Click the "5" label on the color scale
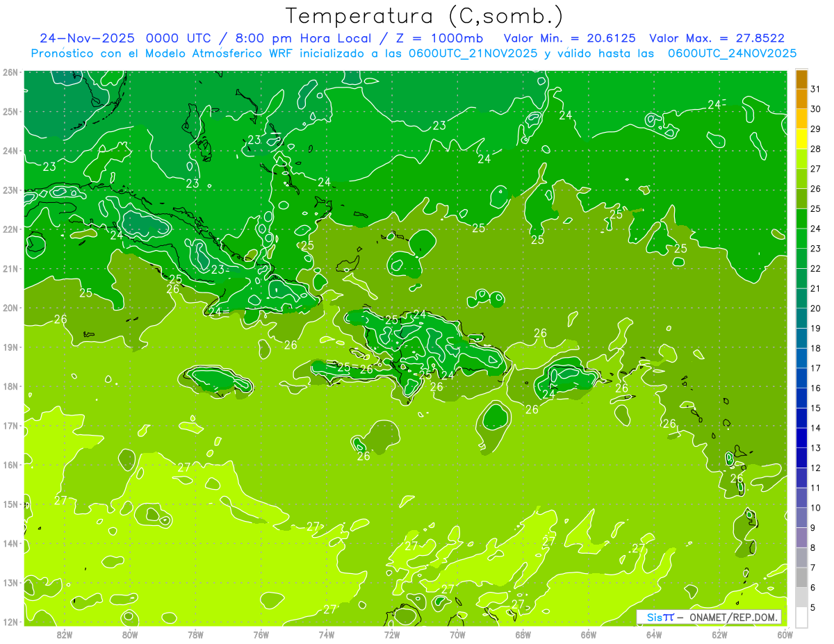The image size is (834, 644). (x=813, y=607)
